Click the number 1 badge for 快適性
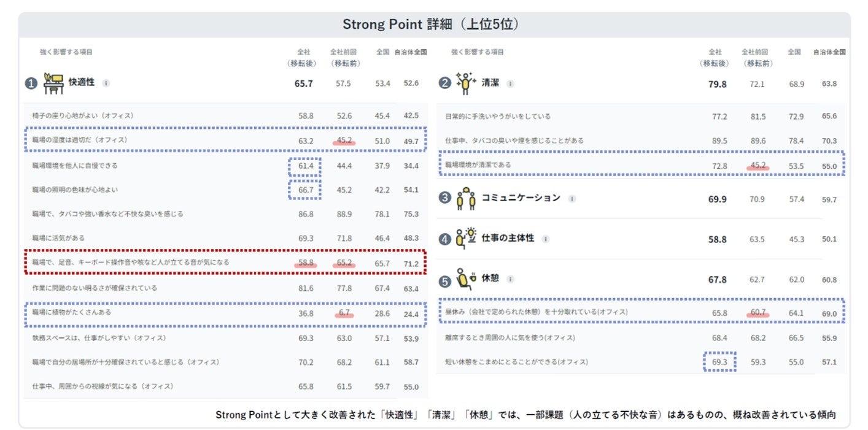The width and height of the screenshot is (868, 430). 31,83
